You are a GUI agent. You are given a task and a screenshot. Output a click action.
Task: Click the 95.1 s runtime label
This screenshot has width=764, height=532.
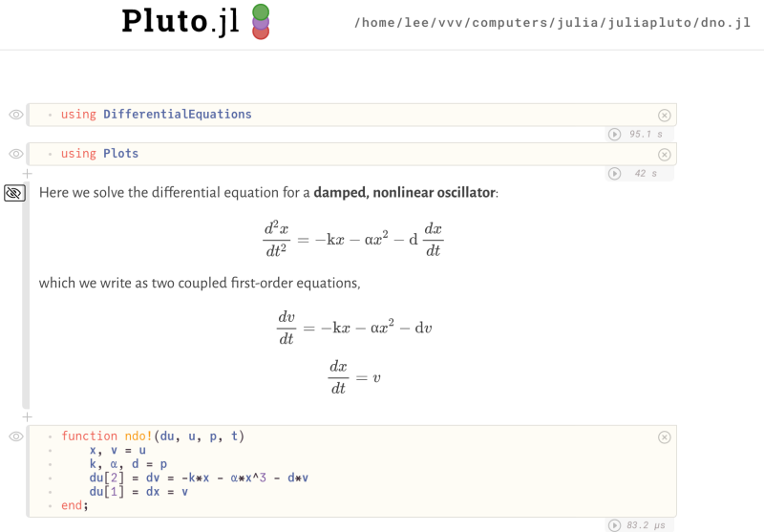coord(646,135)
